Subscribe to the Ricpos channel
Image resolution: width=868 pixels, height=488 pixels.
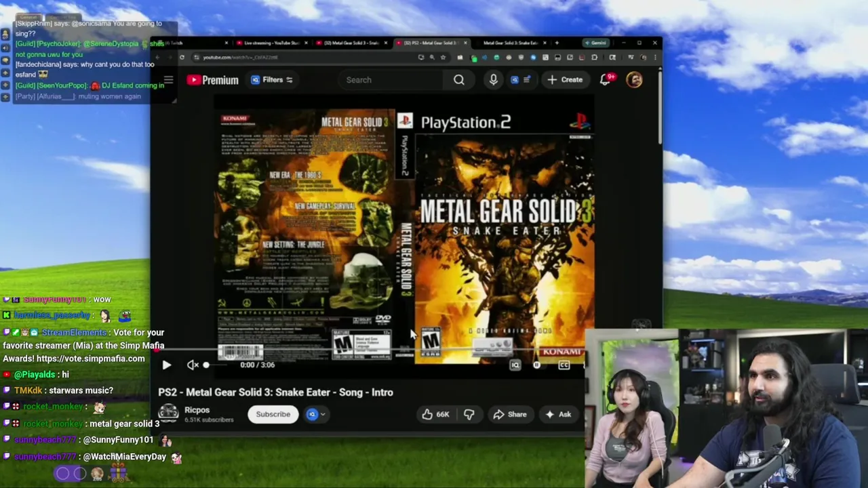click(x=273, y=414)
